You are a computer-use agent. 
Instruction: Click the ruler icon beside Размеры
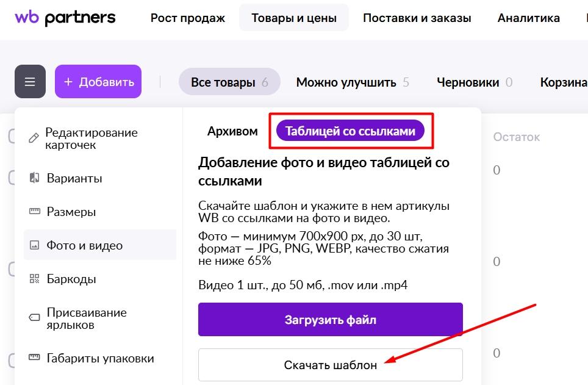click(34, 212)
